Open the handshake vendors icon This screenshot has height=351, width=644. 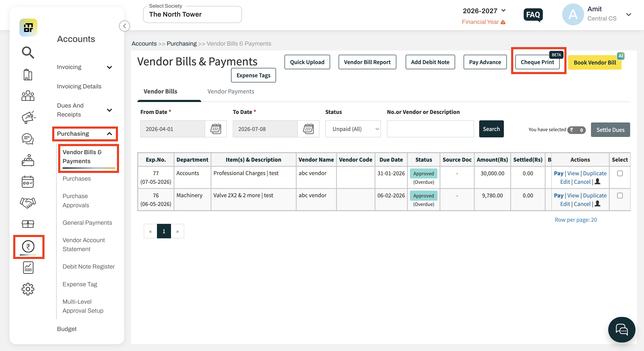[x=28, y=203]
